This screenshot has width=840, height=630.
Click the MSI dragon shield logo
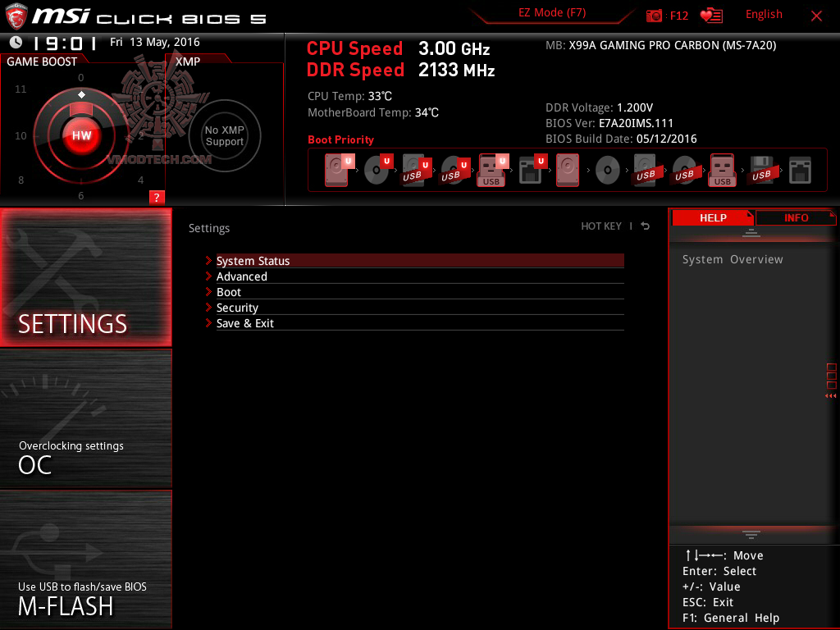pyautogui.click(x=16, y=16)
